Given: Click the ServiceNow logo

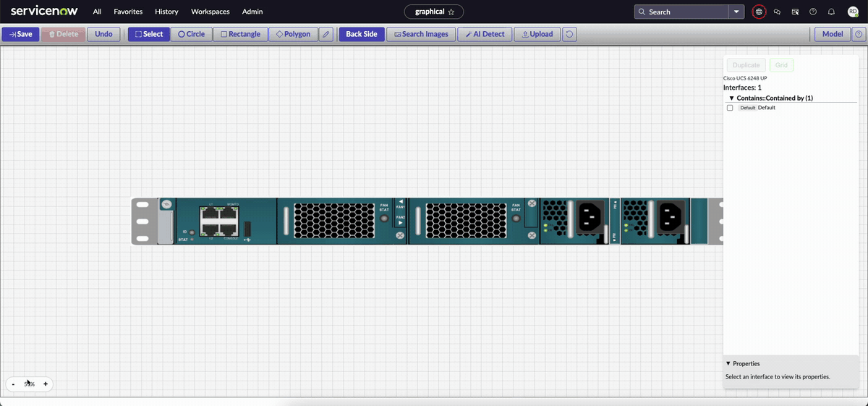Looking at the screenshot, I should pos(44,11).
